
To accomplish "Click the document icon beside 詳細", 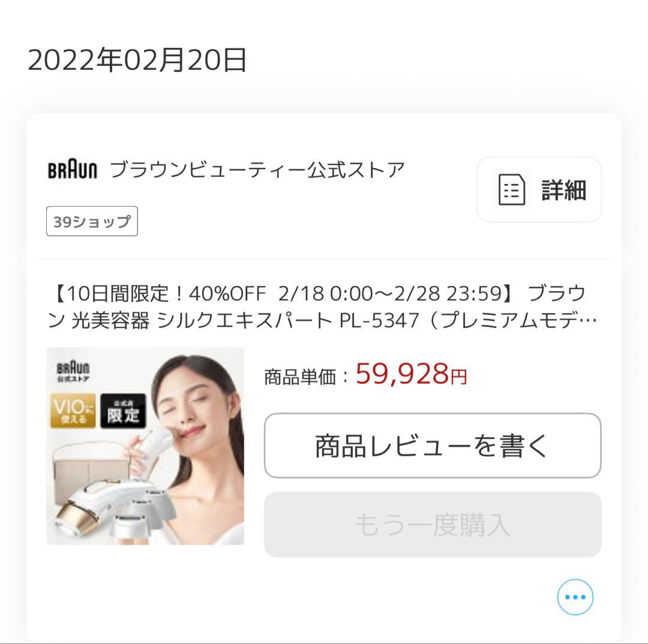I will click(x=512, y=189).
